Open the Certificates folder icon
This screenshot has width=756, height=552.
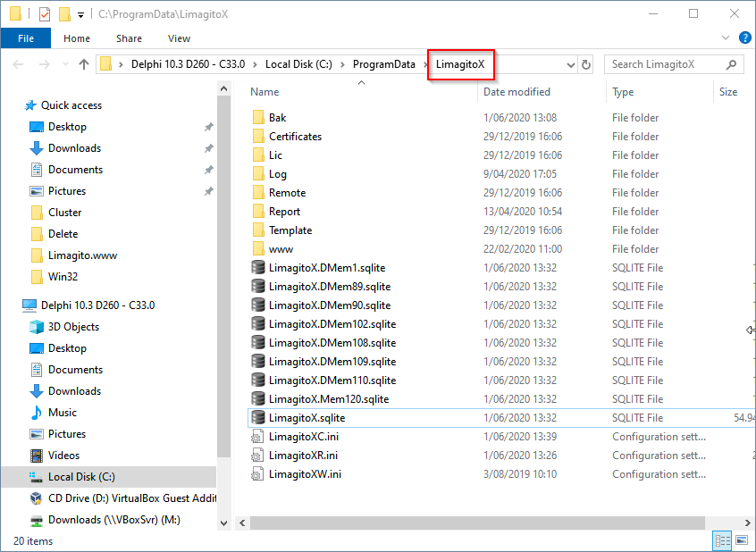(x=258, y=137)
